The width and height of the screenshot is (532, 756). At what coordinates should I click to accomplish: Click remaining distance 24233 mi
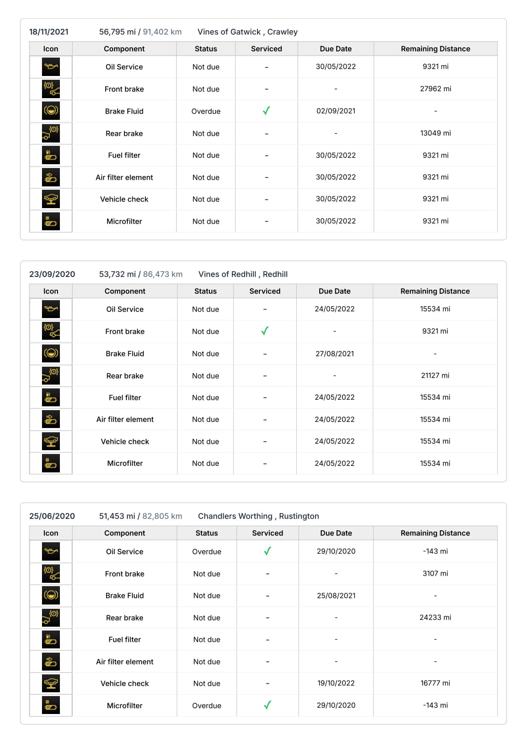coord(435,617)
